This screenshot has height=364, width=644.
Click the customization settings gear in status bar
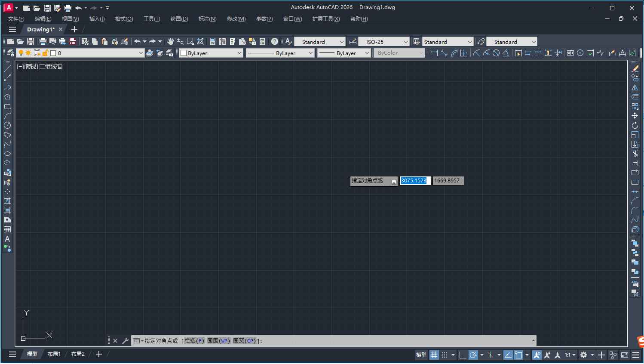(x=583, y=355)
